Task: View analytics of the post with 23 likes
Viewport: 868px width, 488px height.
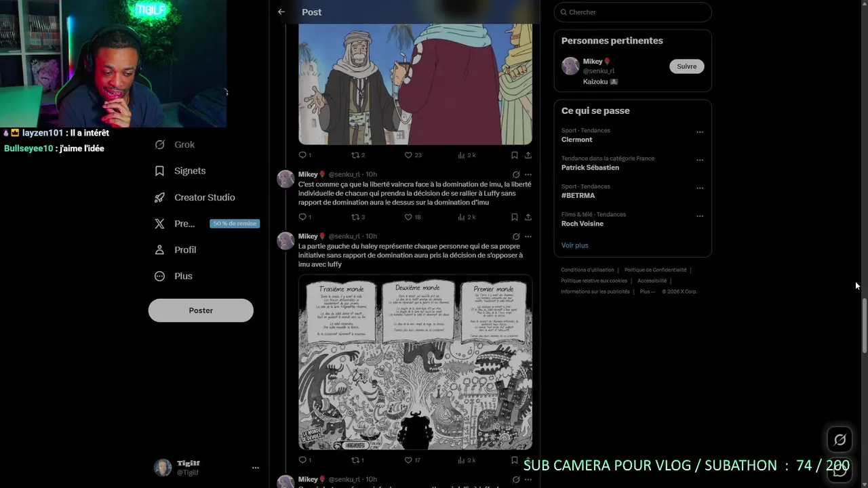Action: point(467,155)
